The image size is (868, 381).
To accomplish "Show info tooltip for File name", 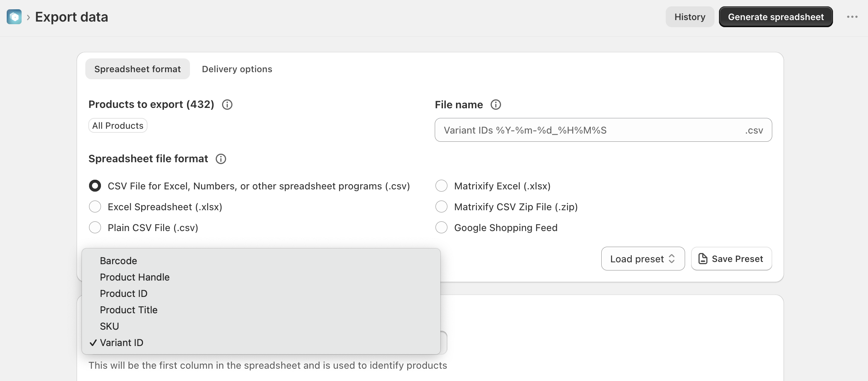I will 495,105.
